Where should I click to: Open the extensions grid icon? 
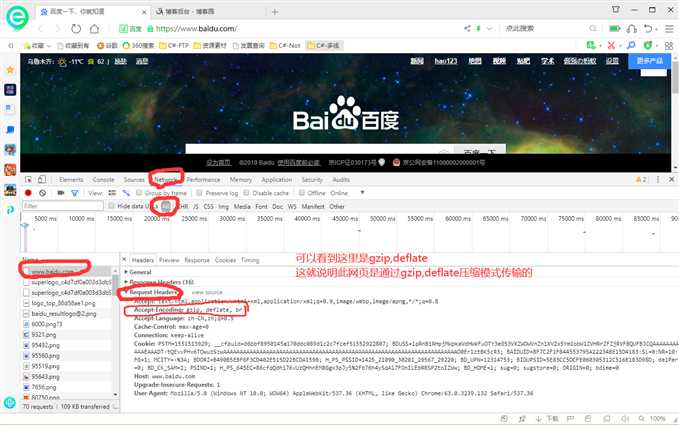coord(669,45)
